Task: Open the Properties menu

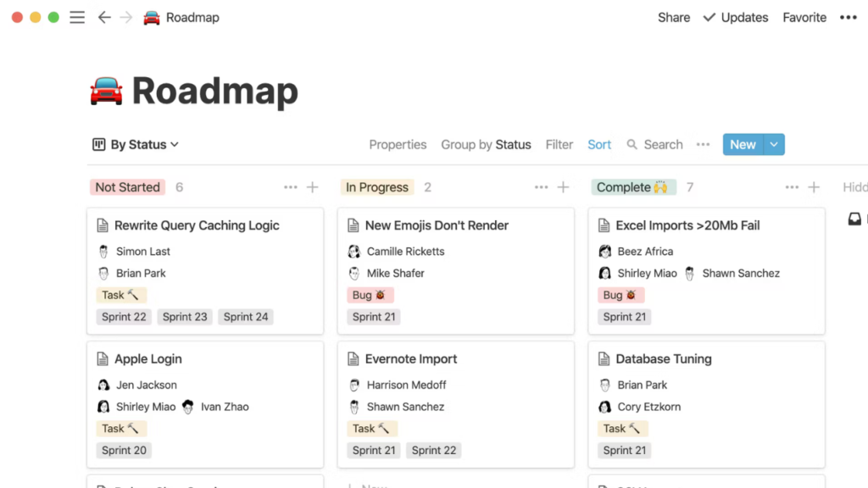Action: coord(398,144)
